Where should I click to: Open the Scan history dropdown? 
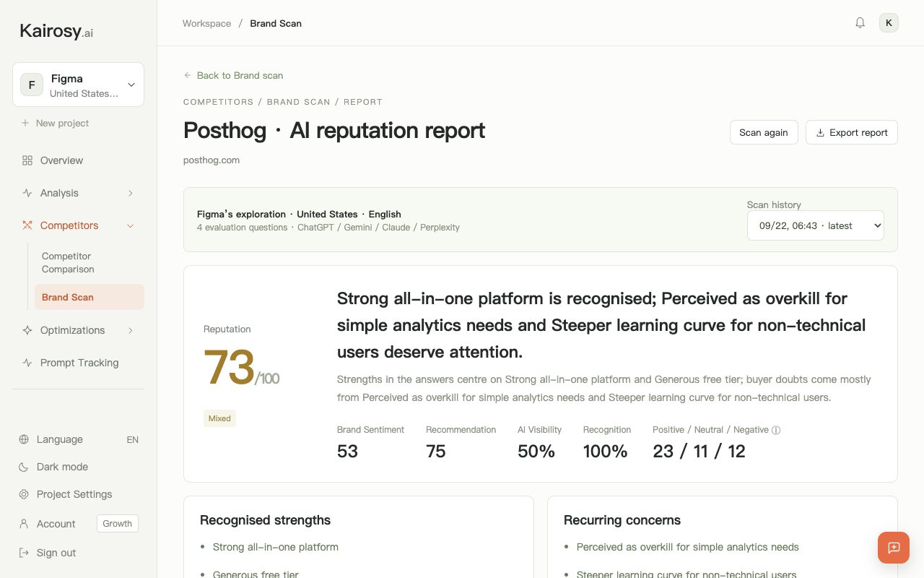coord(816,225)
